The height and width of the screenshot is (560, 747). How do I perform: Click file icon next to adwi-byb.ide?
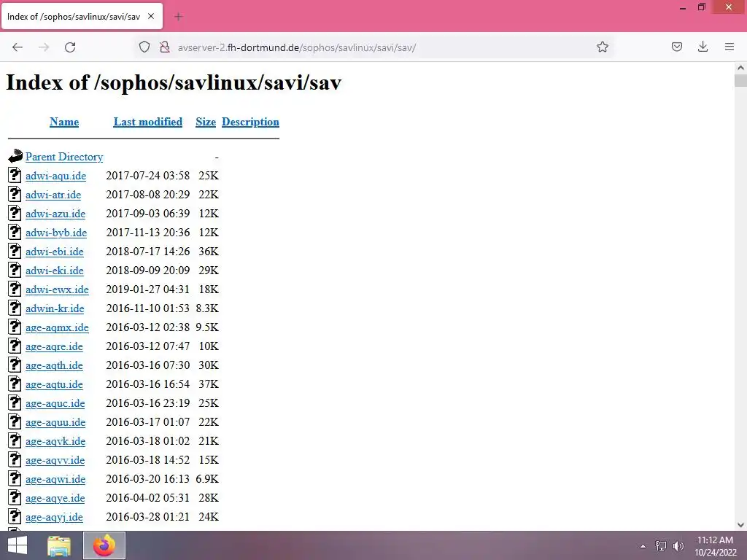(15, 232)
